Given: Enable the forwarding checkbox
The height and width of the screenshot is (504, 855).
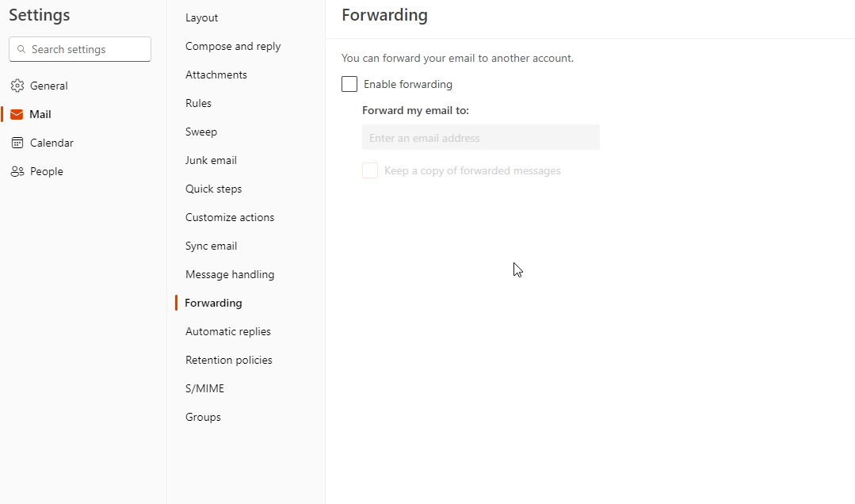Looking at the screenshot, I should click(x=349, y=84).
